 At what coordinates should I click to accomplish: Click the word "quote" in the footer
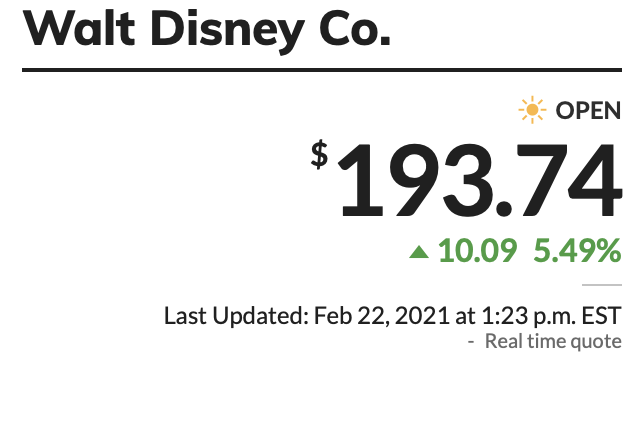[x=598, y=342]
